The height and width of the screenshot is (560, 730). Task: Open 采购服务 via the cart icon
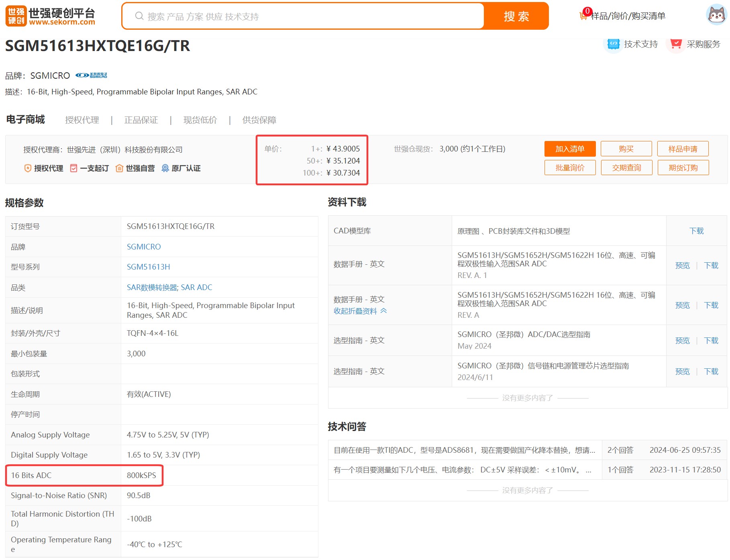pos(676,44)
